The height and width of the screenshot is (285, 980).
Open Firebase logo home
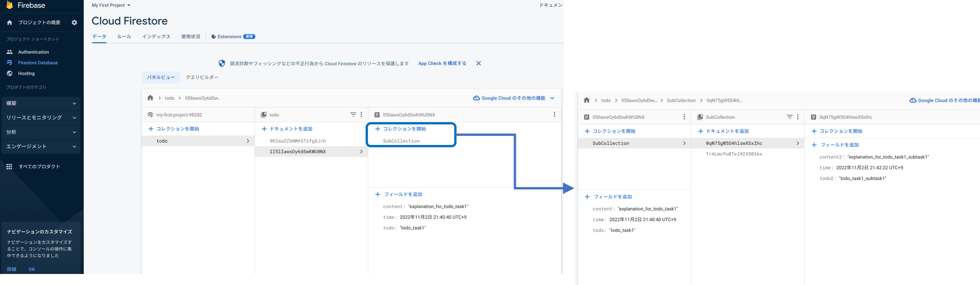(x=25, y=5)
